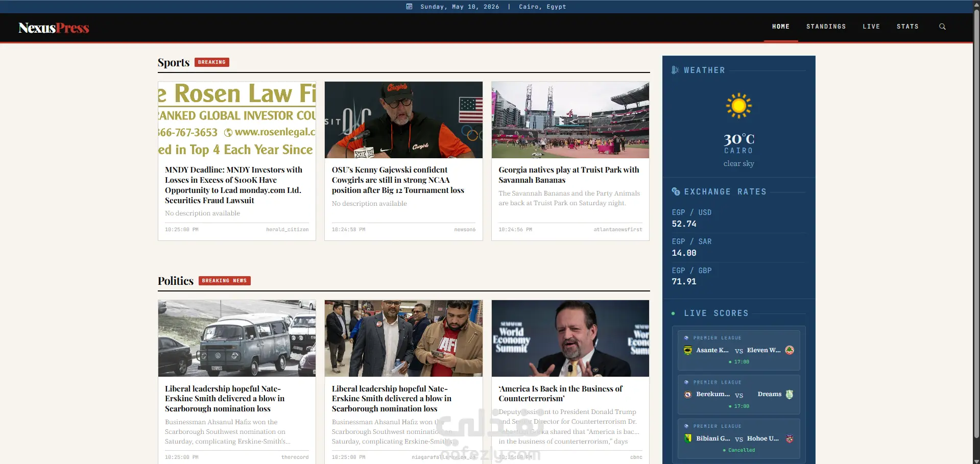Image resolution: width=980 pixels, height=464 pixels.
Task: Open the LIVE nav item
Action: tap(871, 27)
